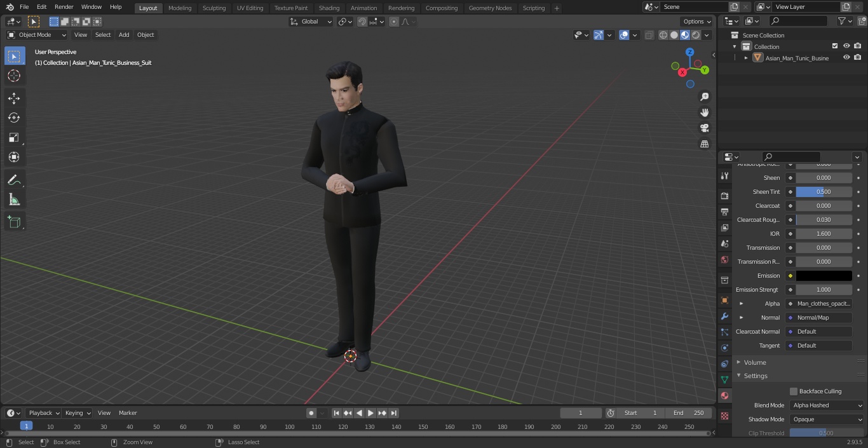Click Play animation button
The width and height of the screenshot is (868, 448).
point(370,413)
